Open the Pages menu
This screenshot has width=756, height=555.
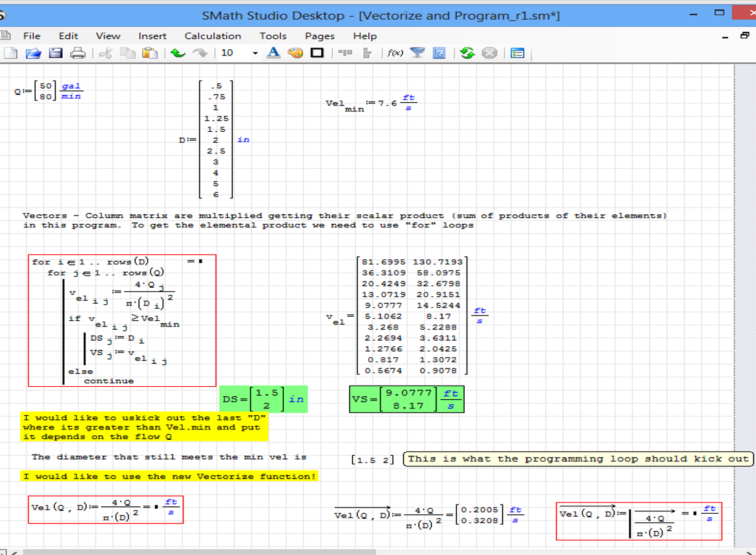320,36
